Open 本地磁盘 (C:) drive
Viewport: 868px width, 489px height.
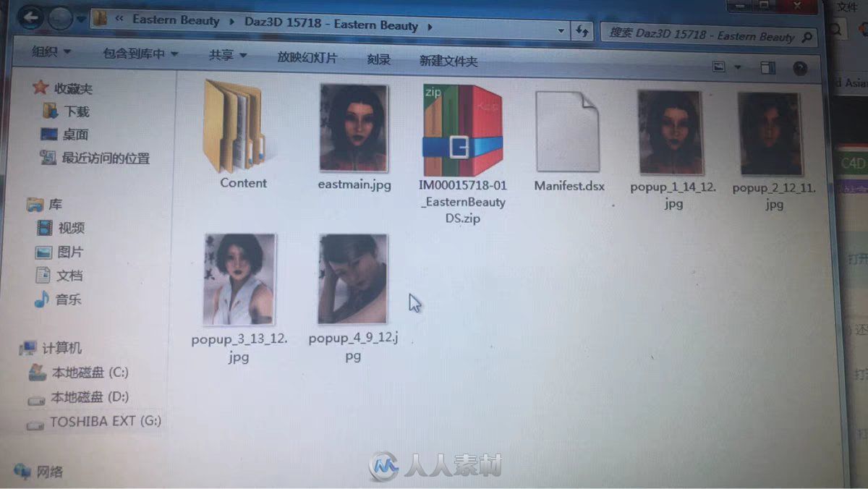pos(90,373)
